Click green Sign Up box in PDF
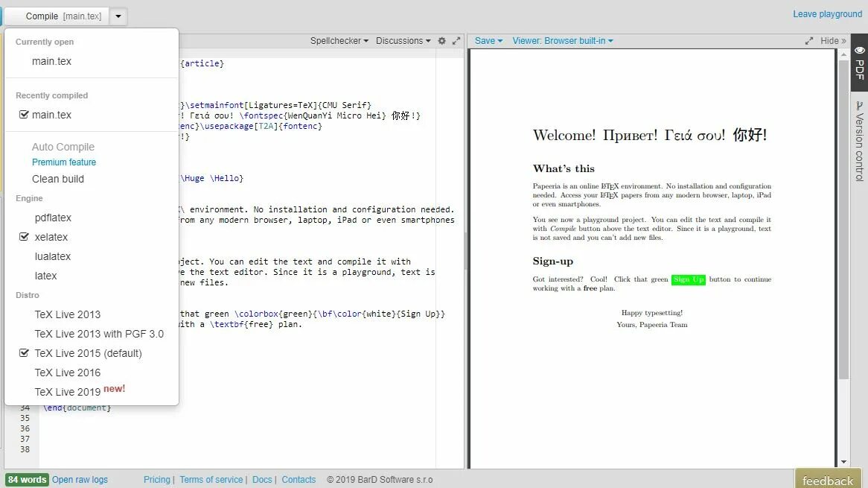Viewport: 868px width, 488px height. point(688,279)
